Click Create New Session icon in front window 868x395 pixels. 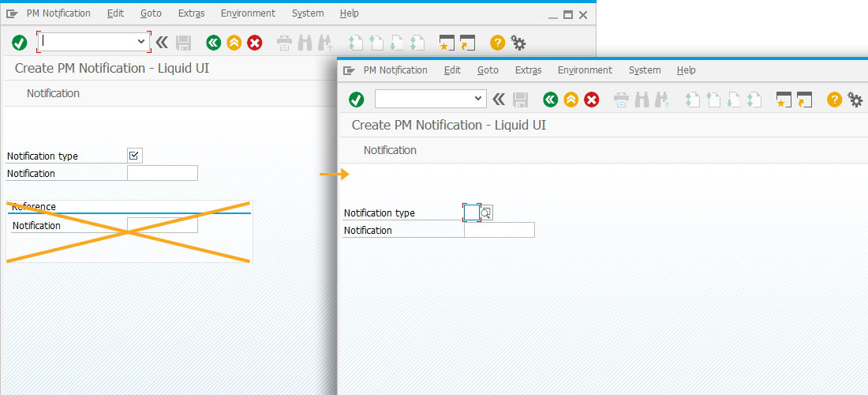pyautogui.click(x=784, y=100)
